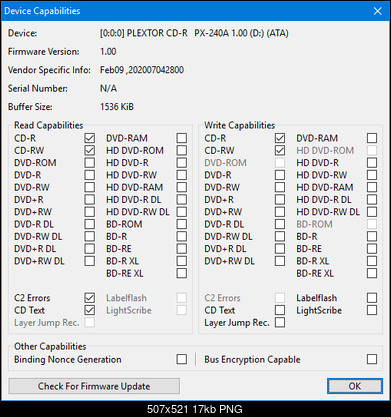
Task: Toggle HD DVD-R checkbox under Read Capabilities
Action: click(182, 163)
